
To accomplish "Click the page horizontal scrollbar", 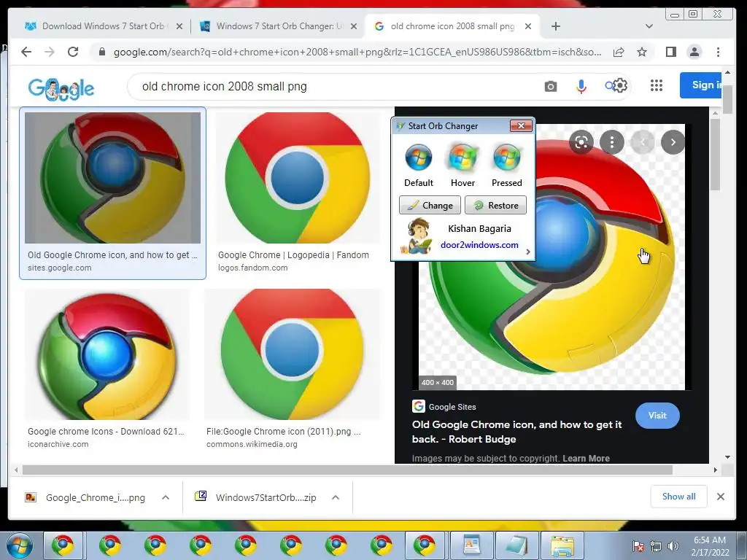I will coord(347,470).
